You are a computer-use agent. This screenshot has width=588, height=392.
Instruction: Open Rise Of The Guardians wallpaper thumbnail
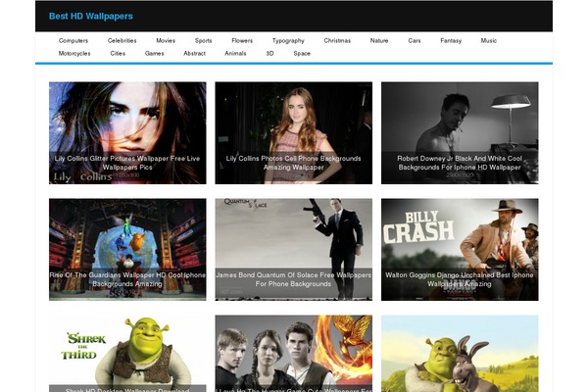pyautogui.click(x=127, y=250)
